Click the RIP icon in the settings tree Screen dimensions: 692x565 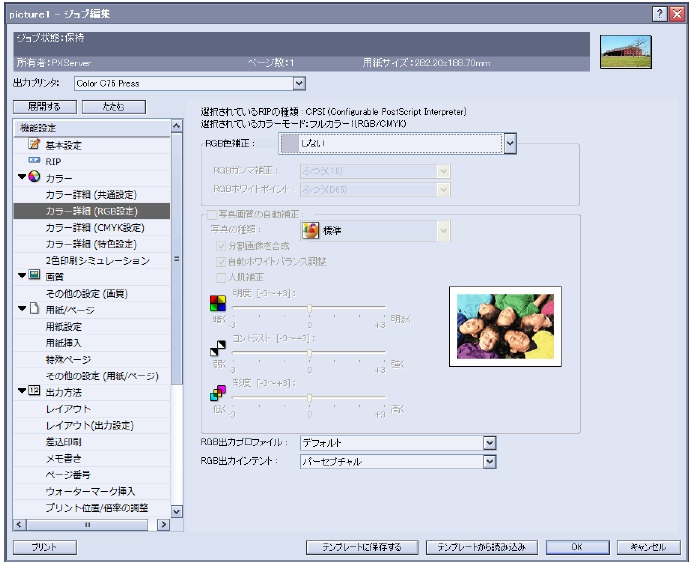[x=33, y=160]
